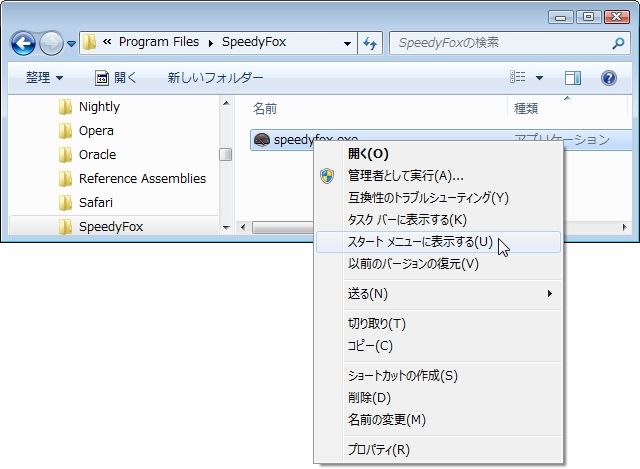Choose プロパティ(R) in context menu

pyautogui.click(x=438, y=449)
